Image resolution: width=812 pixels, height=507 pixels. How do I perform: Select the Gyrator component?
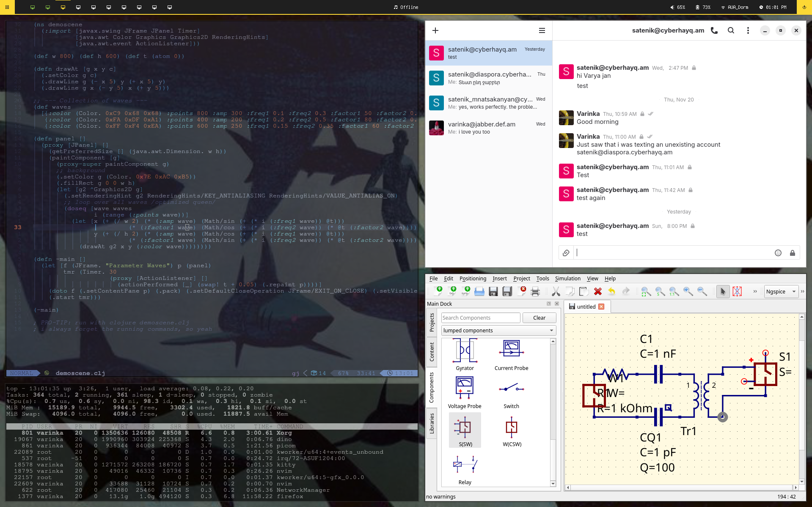[x=465, y=356]
